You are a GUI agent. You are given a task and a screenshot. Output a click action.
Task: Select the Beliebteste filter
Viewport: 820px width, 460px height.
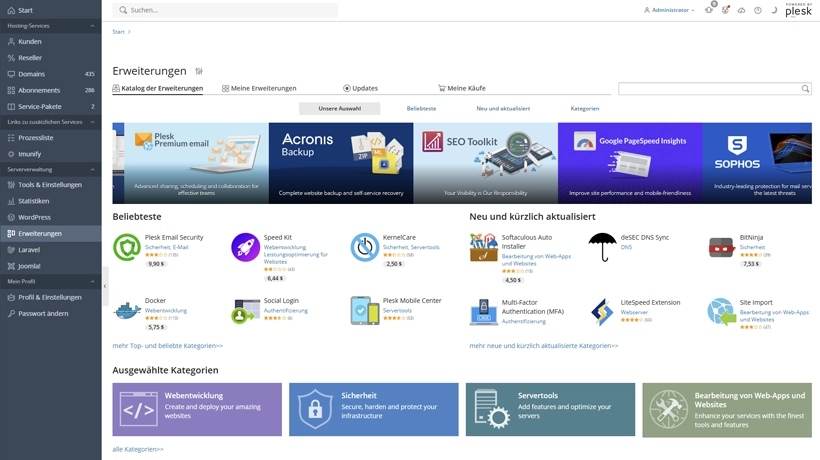[x=421, y=108]
